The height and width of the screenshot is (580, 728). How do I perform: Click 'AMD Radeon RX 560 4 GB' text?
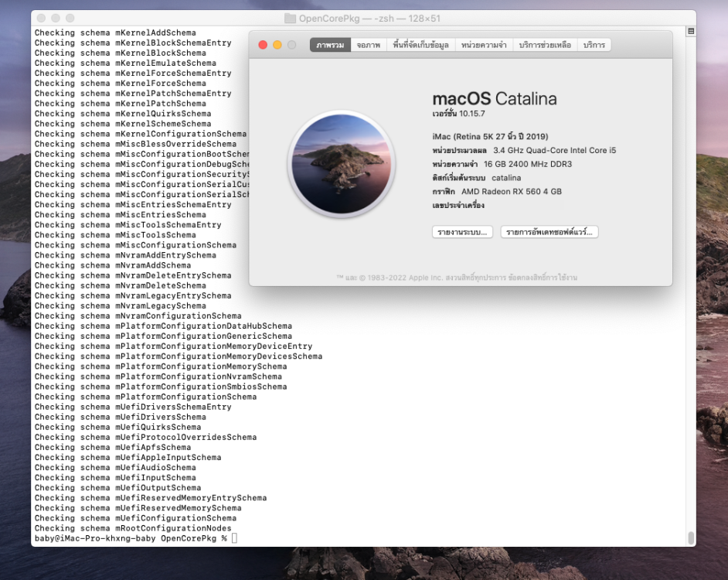(511, 192)
